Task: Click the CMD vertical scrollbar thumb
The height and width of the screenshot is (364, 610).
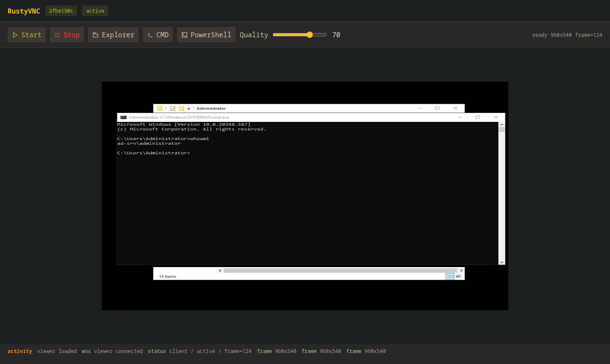Action: [502, 130]
